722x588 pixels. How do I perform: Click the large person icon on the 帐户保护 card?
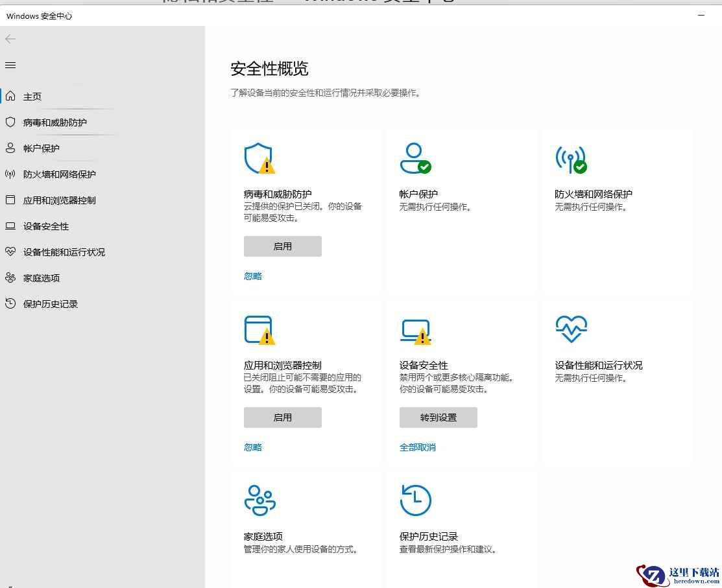click(x=415, y=158)
